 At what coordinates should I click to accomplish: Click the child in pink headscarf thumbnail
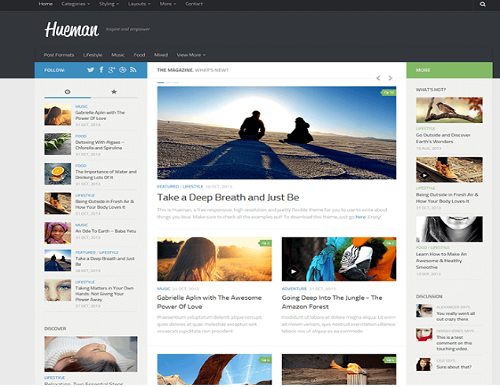click(58, 233)
